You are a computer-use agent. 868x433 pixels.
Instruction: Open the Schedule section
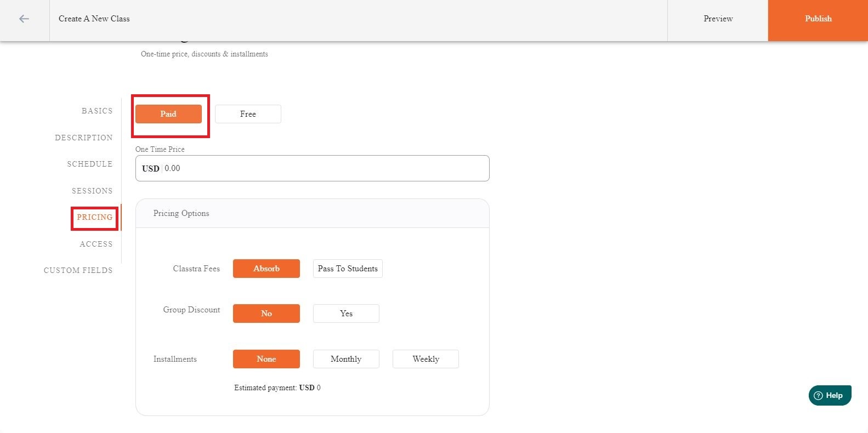[x=90, y=164]
